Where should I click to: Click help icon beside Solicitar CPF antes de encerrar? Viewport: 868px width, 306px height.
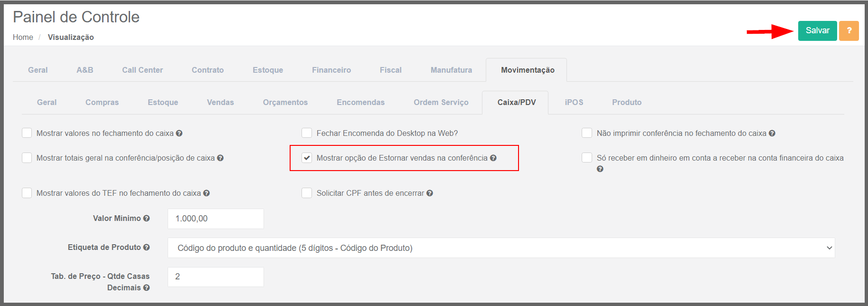tap(430, 193)
